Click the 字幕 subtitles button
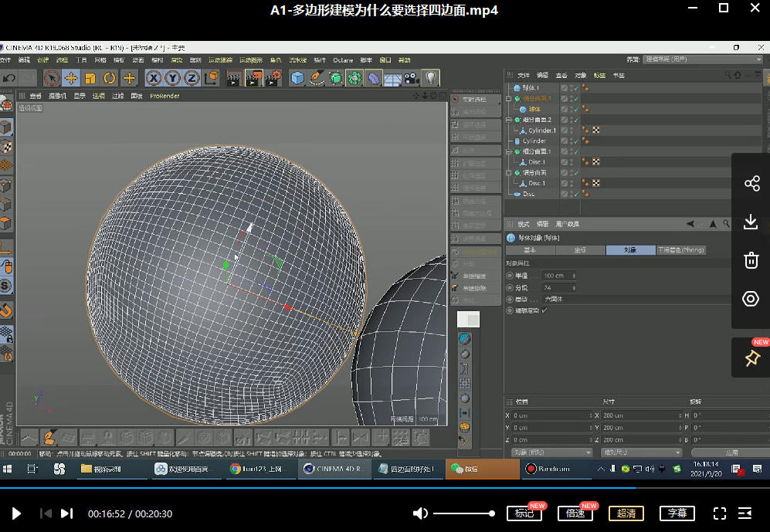The height and width of the screenshot is (532, 770). click(x=677, y=513)
